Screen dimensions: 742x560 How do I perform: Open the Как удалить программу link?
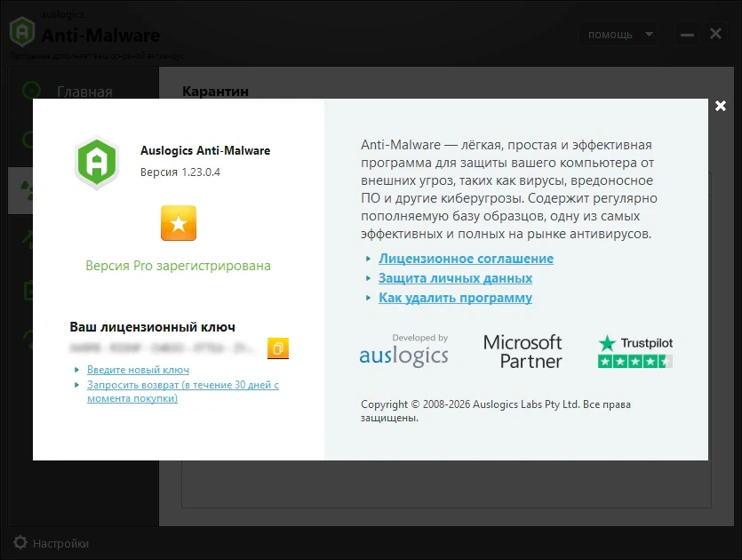coord(455,298)
